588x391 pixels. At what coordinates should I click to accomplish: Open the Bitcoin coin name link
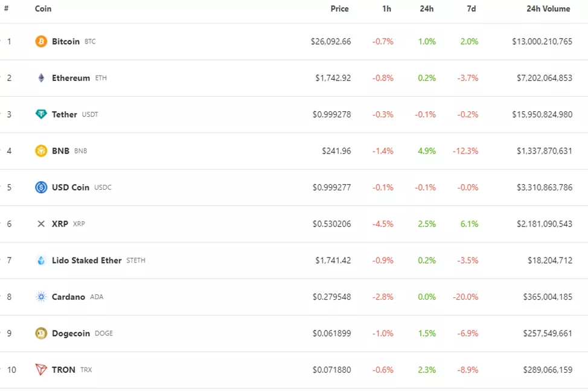pyautogui.click(x=66, y=42)
